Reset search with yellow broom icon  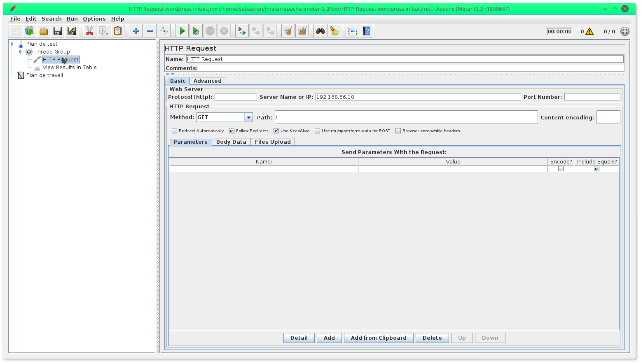(335, 31)
